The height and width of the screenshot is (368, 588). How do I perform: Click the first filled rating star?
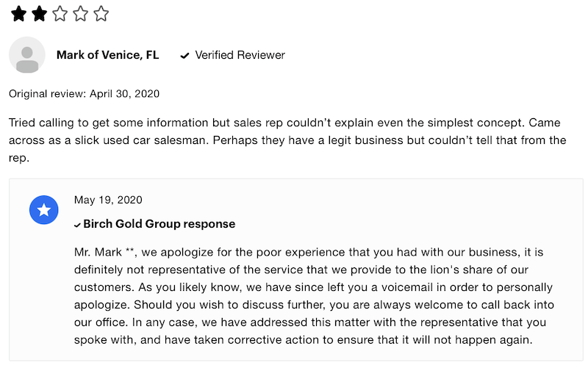(18, 14)
